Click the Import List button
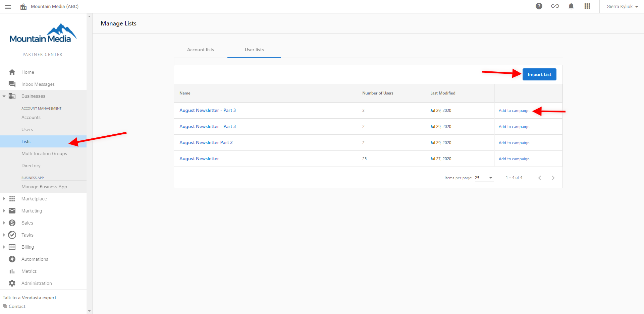The width and height of the screenshot is (644, 314). coord(539,74)
